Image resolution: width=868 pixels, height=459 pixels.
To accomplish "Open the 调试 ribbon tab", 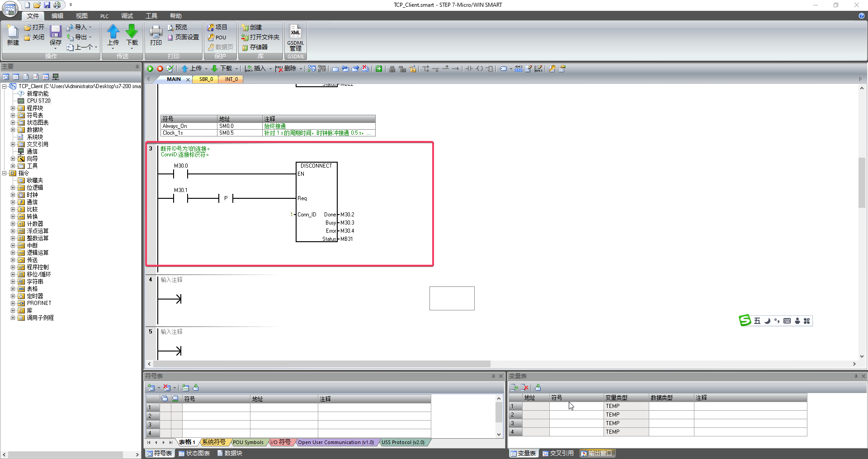I will 127,16.
